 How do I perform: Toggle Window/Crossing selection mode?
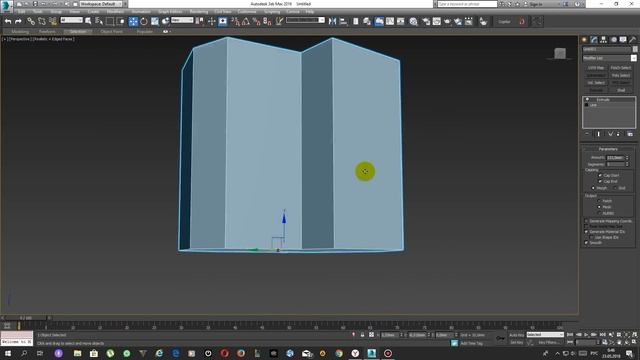click(x=121, y=21)
